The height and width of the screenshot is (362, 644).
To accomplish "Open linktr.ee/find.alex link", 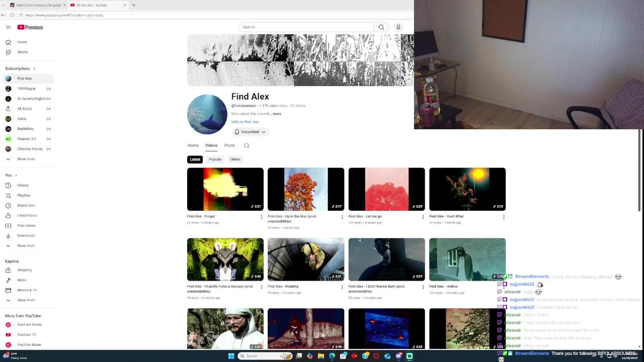I will click(245, 122).
